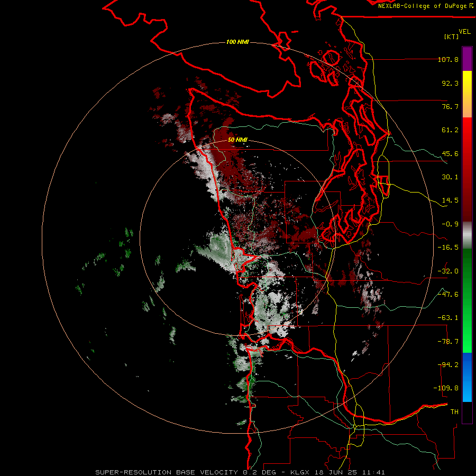
Task: Click the VEL legend title
Action: click(x=464, y=32)
